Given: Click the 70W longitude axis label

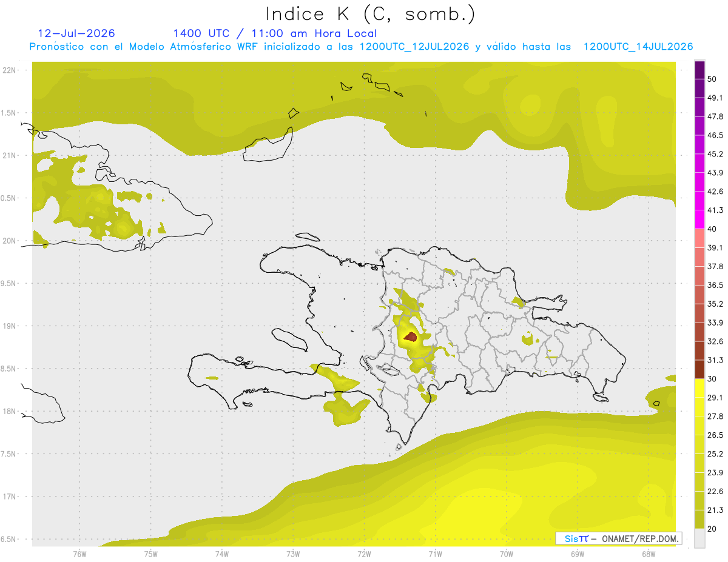Looking at the screenshot, I should (507, 554).
